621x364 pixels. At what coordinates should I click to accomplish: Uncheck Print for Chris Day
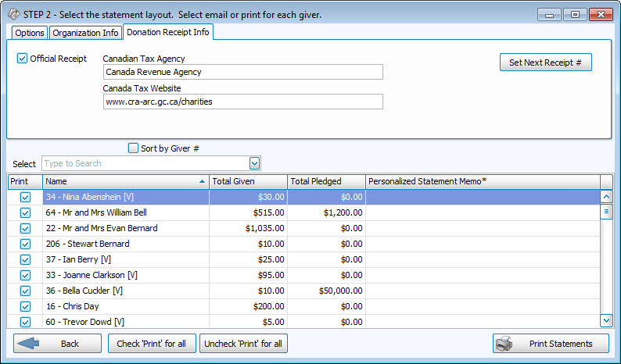pos(25,306)
